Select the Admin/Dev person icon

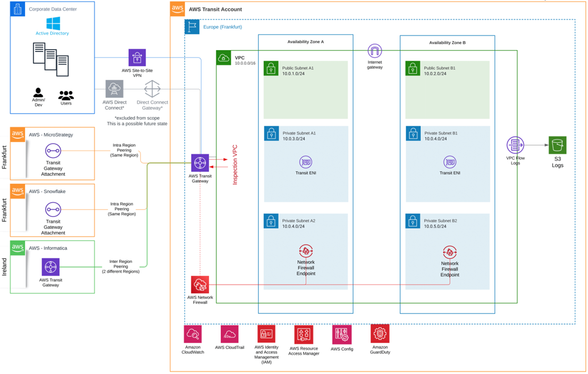coord(38,92)
